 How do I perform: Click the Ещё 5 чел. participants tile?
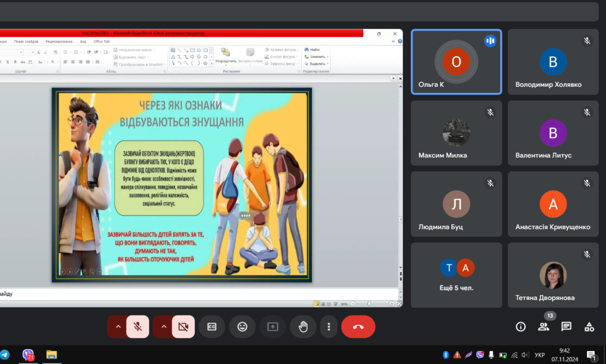pyautogui.click(x=456, y=275)
